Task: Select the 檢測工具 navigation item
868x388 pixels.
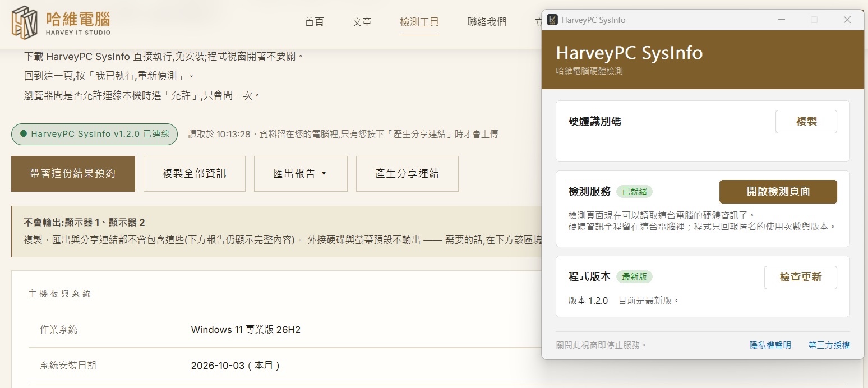Action: pos(419,22)
